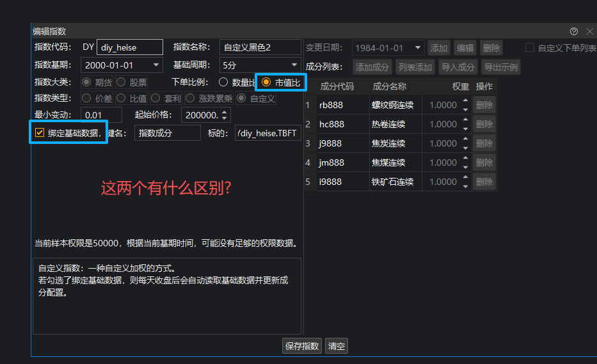
Task: Increase rb888 weight with up arrow
Action: coord(465,101)
